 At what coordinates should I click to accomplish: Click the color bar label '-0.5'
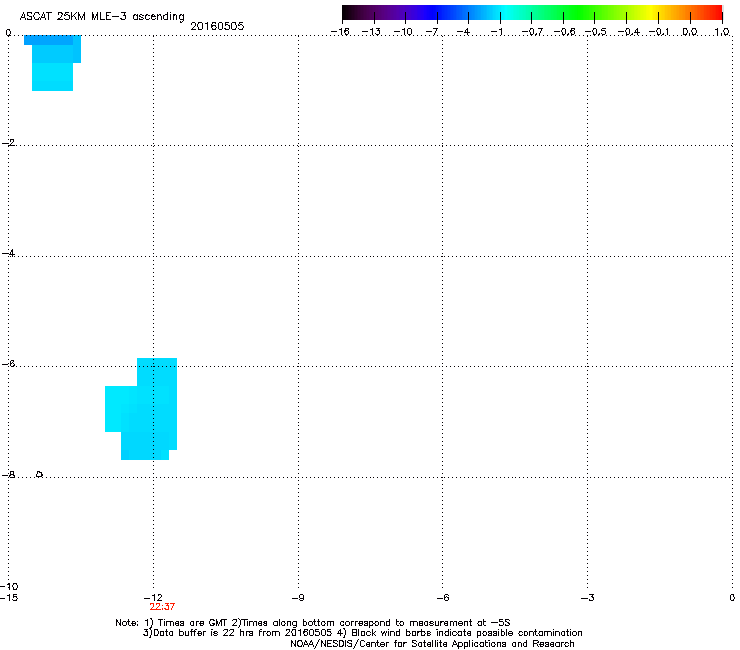[x=596, y=32]
